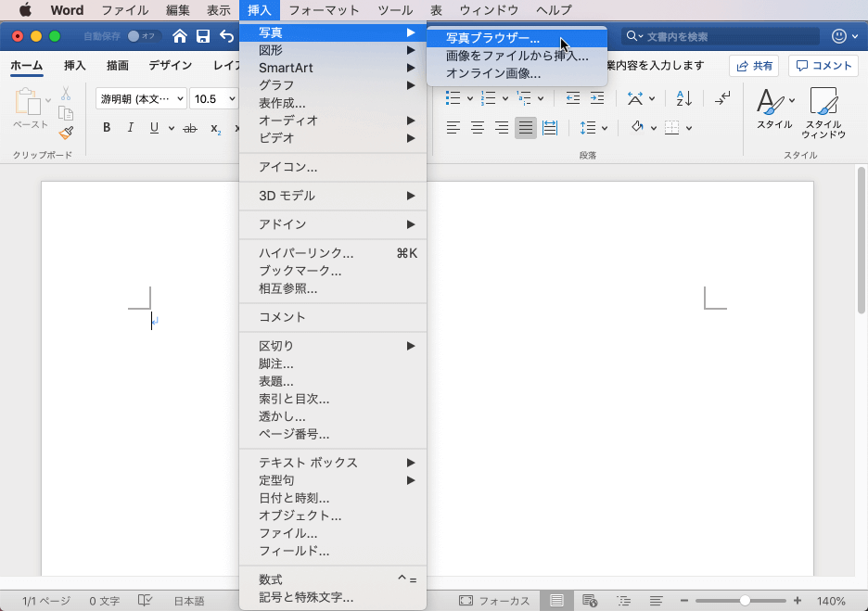
Task: Choose ハイパーリンク... from Insert menu
Action: [333, 253]
